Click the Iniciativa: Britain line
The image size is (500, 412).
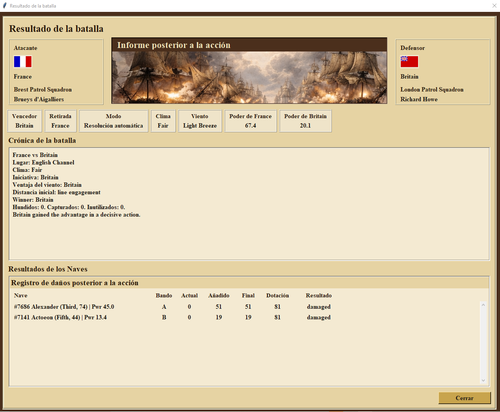[35, 177]
